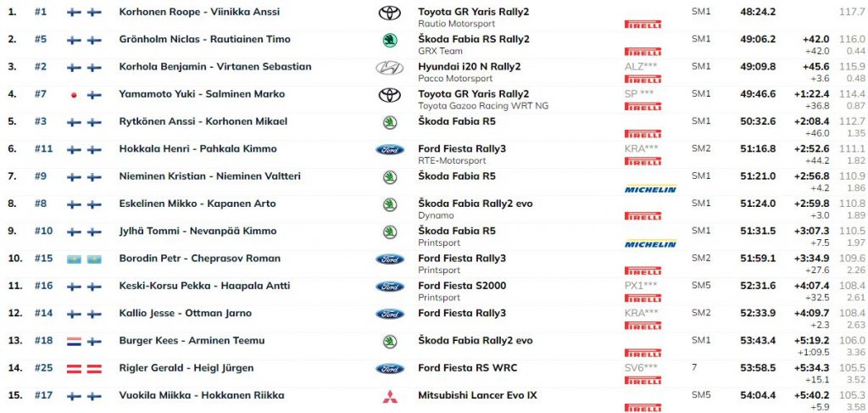This screenshot has width=868, height=413.
Task: Click the Mitsubishi logo for Vuokila Miikka
Action: (x=390, y=396)
